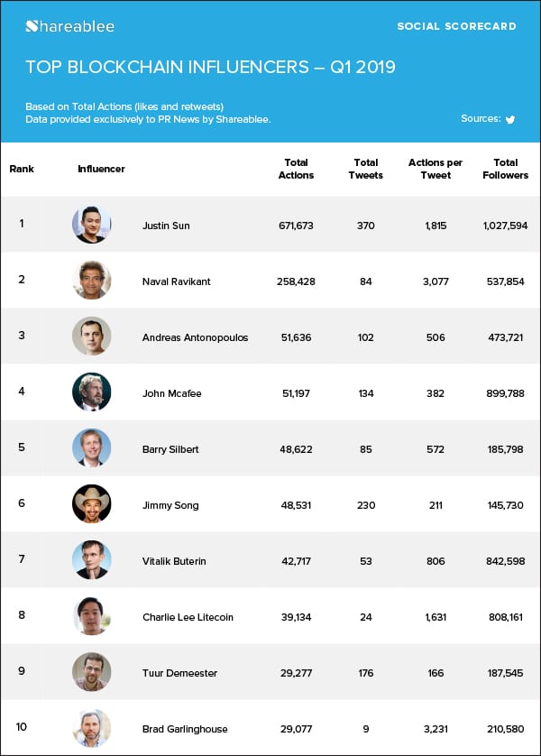Image resolution: width=541 pixels, height=756 pixels.
Task: Select Andreas Antonopoulos's profile picture
Action: (x=92, y=337)
